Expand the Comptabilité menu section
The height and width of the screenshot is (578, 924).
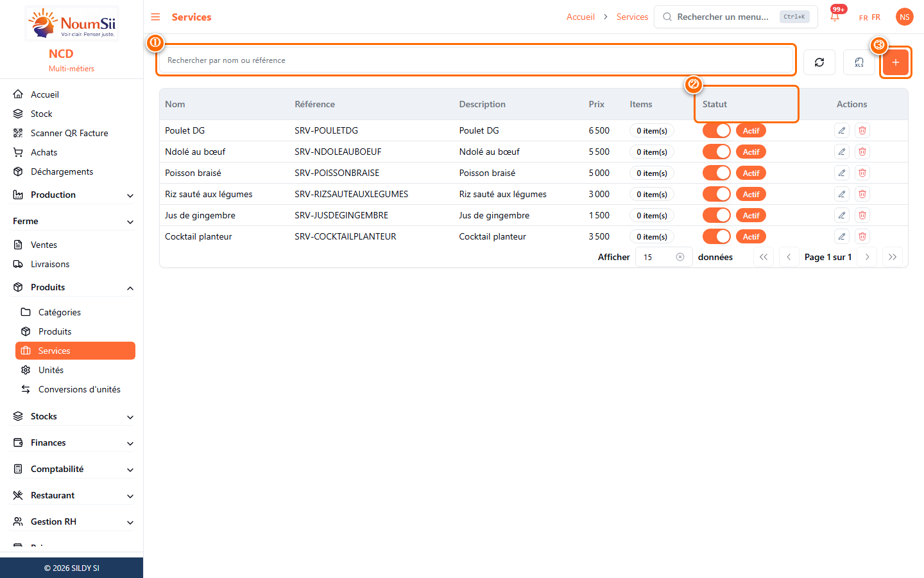coord(73,469)
